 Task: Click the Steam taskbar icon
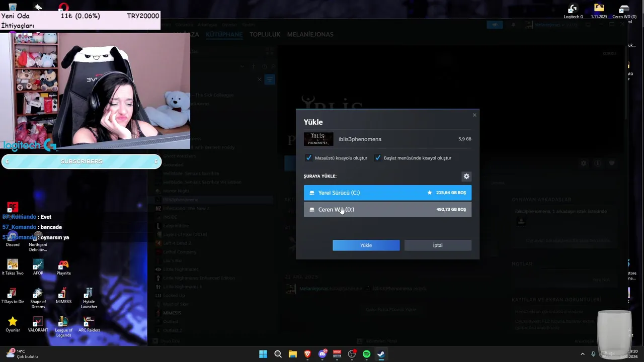tap(381, 354)
